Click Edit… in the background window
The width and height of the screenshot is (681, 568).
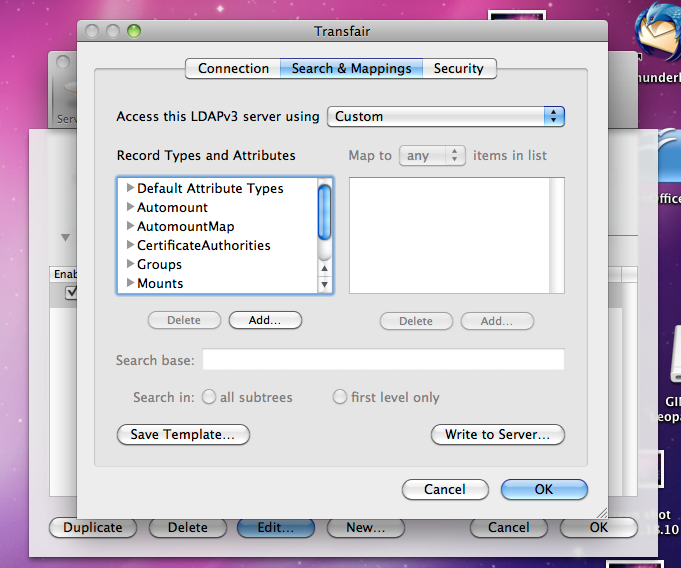click(x=276, y=528)
